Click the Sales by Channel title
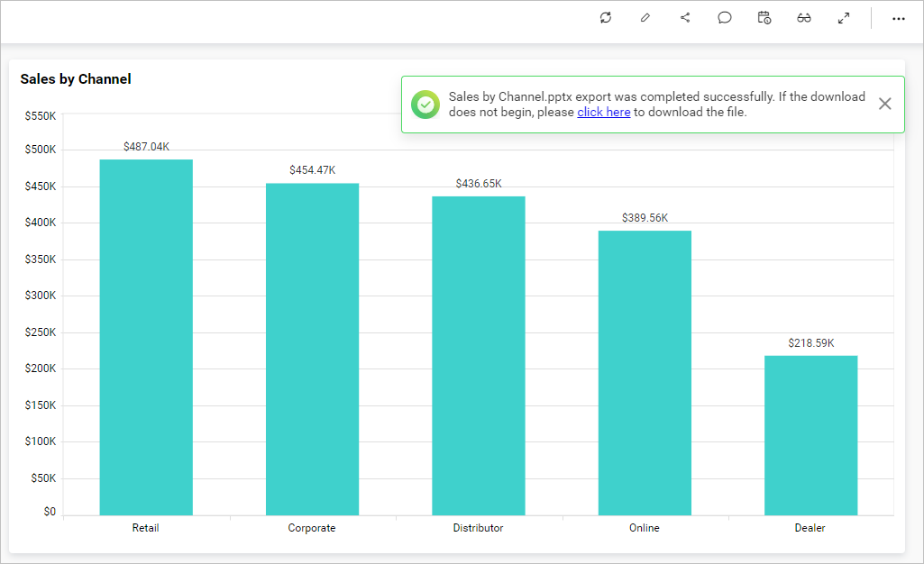The image size is (924, 564). (76, 79)
